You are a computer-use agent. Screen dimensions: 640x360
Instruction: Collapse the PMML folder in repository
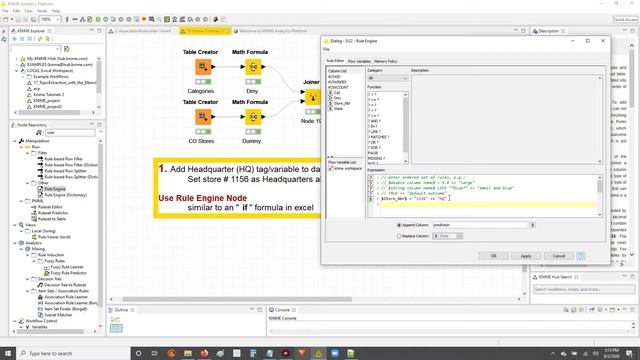tap(21, 201)
